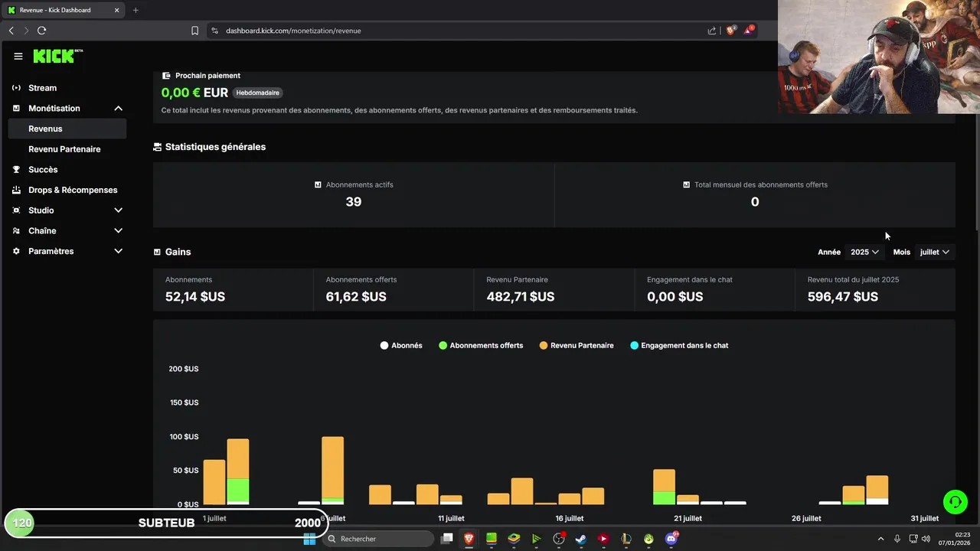Open the hamburger menu next to the Kick logo

[18, 56]
